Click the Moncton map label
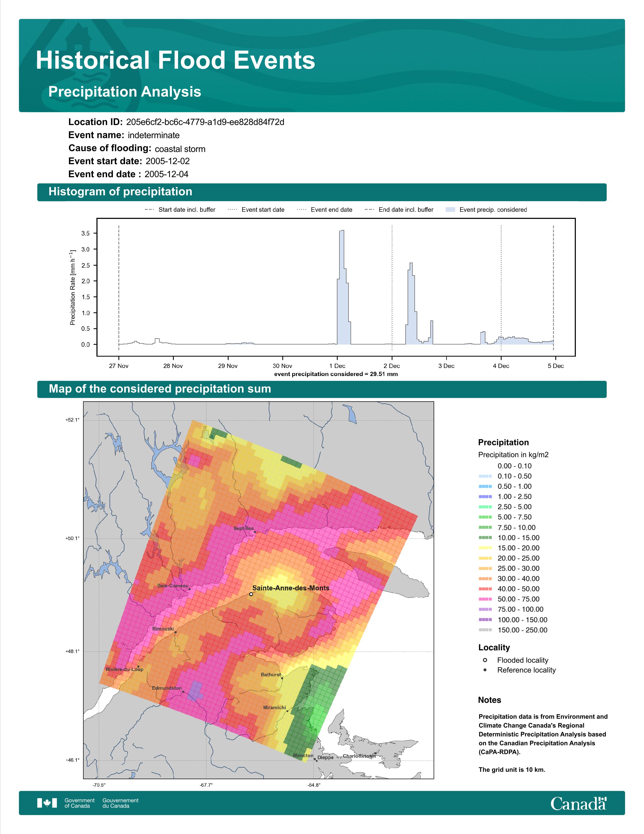Screen dimensions: 644x834 pos(303,756)
